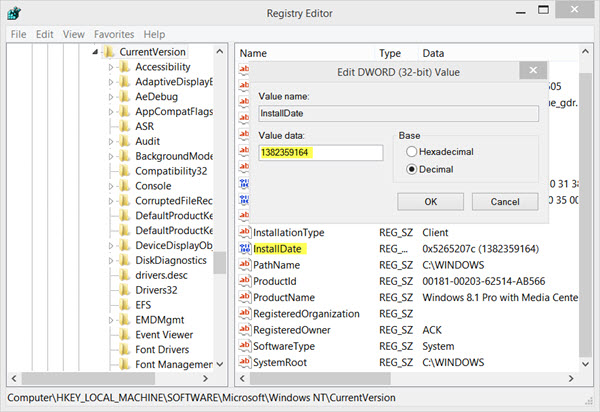Click the values pane horizontal scrollbar thumb
This screenshot has width=600, height=412.
(x=320, y=379)
